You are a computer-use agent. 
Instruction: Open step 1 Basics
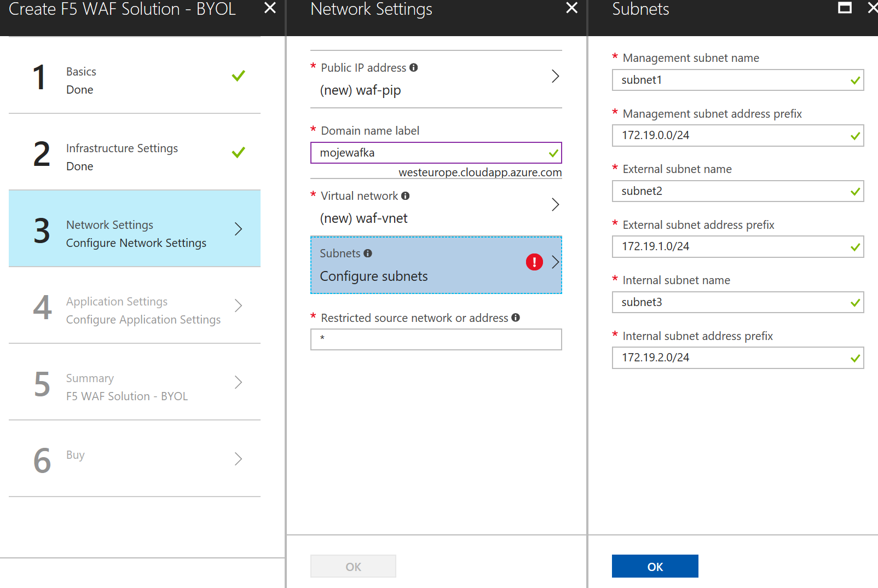click(135, 76)
